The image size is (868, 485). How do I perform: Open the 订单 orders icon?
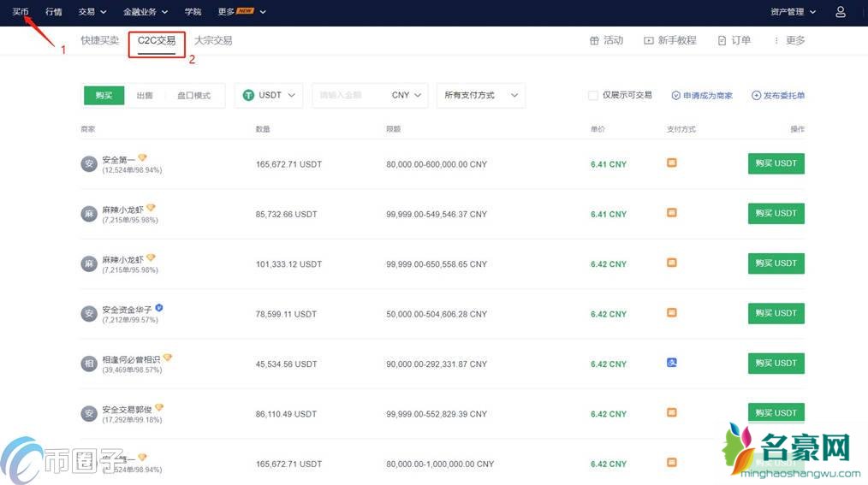(722, 40)
